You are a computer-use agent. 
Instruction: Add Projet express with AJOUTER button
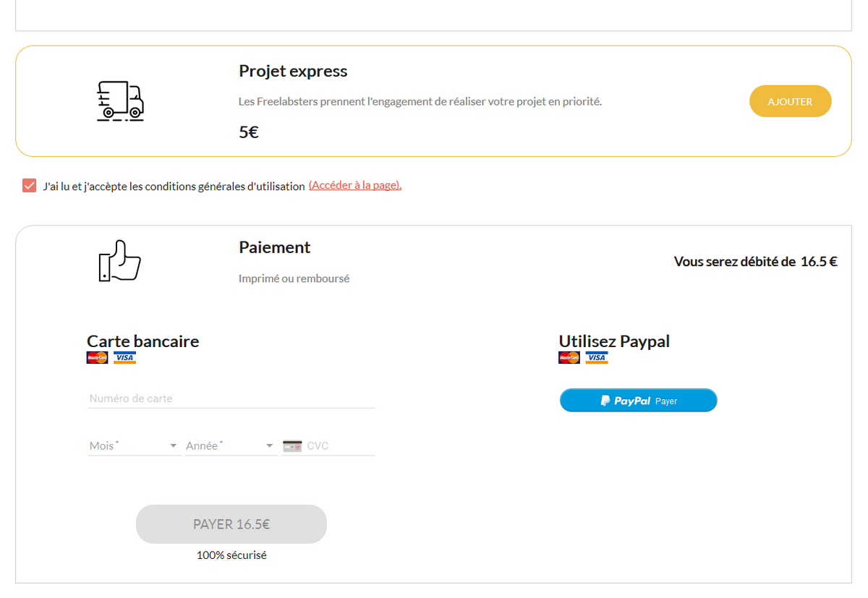coord(790,101)
